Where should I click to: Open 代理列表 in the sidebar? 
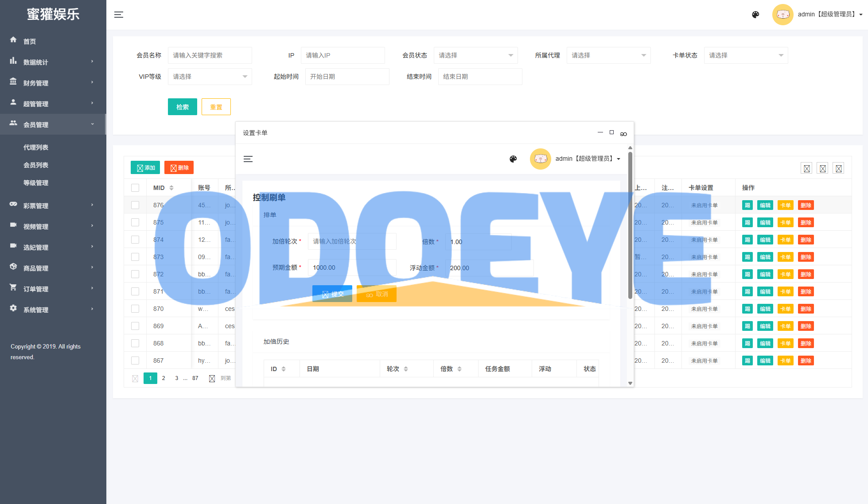pos(36,147)
